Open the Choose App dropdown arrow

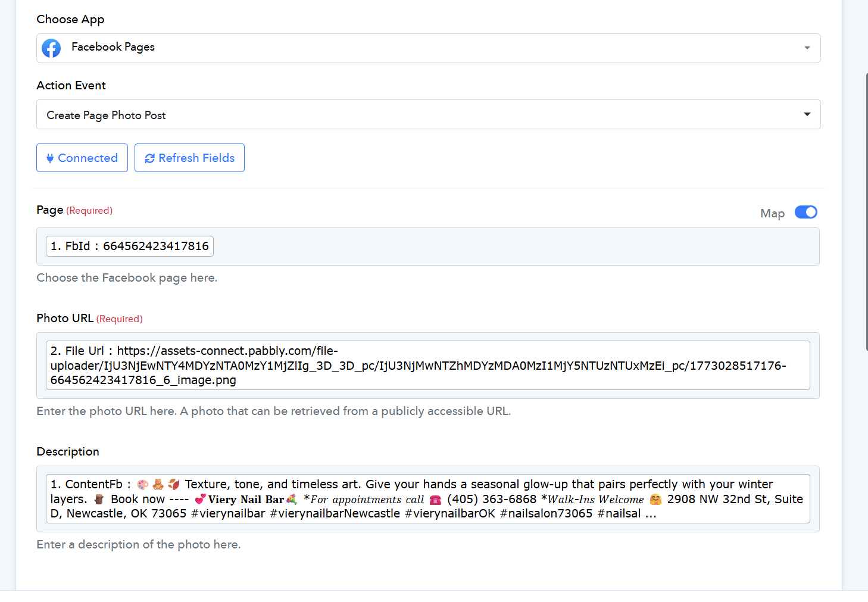807,48
